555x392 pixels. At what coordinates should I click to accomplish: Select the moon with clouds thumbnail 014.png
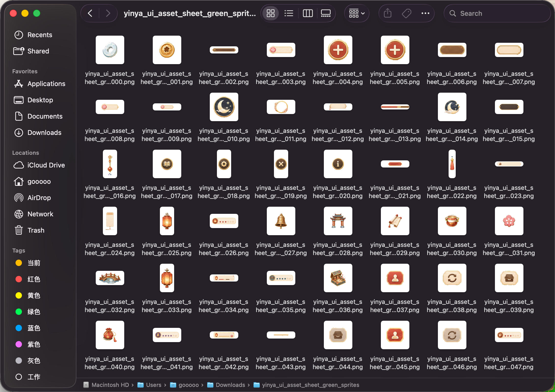[452, 107]
